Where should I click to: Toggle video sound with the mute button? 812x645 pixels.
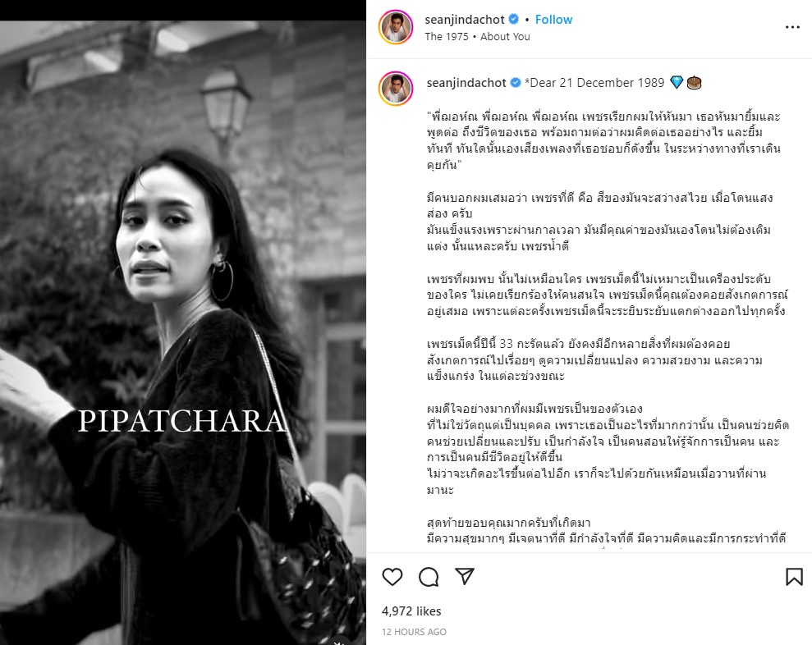339,641
